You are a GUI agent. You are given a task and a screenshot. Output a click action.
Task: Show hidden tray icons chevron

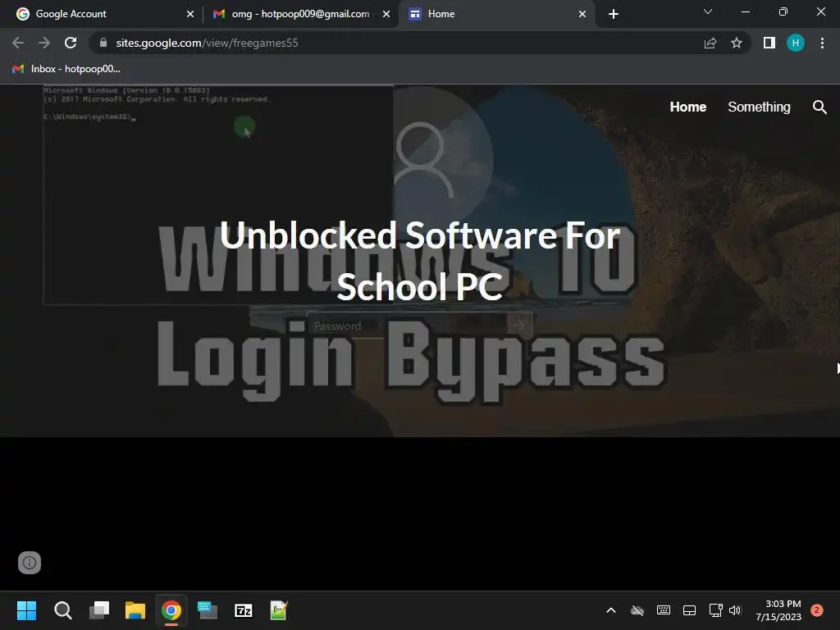coord(611,610)
